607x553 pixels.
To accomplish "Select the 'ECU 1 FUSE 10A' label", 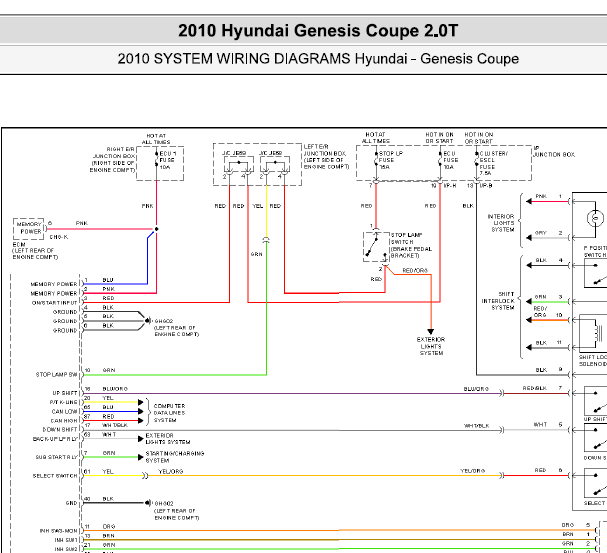I will pyautogui.click(x=168, y=160).
